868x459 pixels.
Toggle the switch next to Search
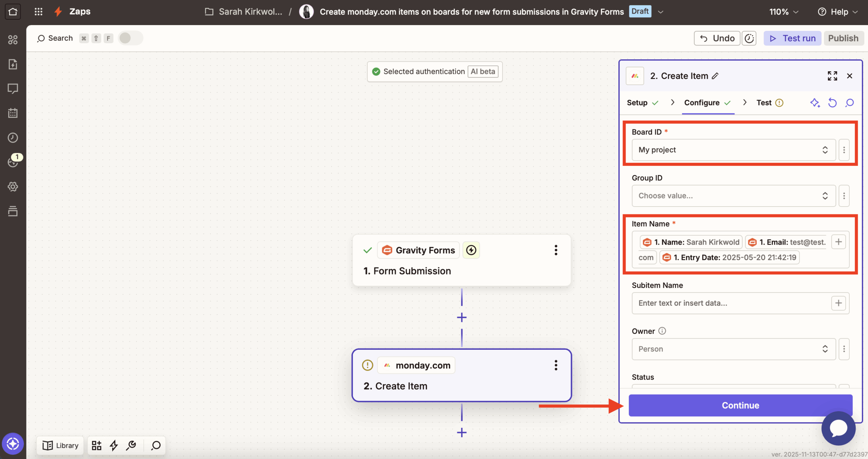click(130, 38)
